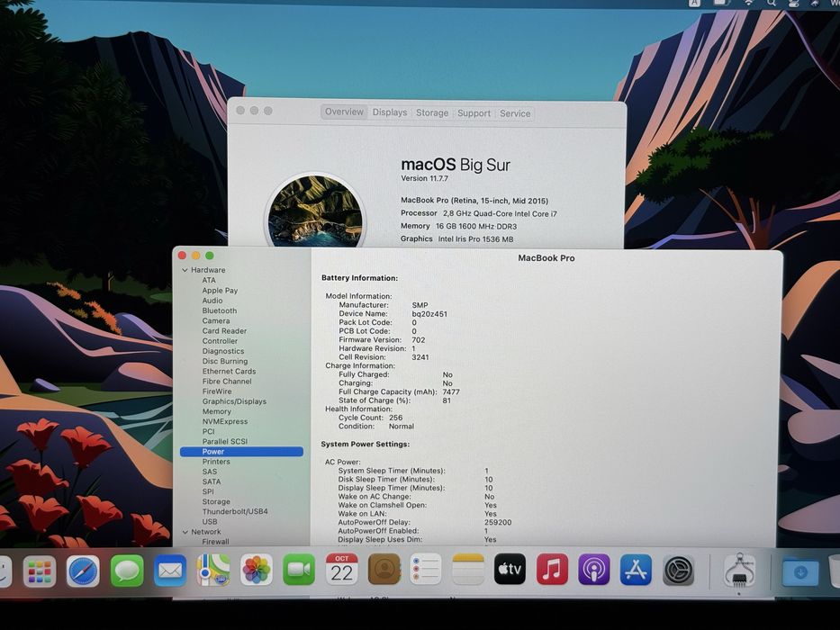This screenshot has height=630, width=840.
Task: Select Apple Pay in the sidebar
Action: (x=220, y=291)
